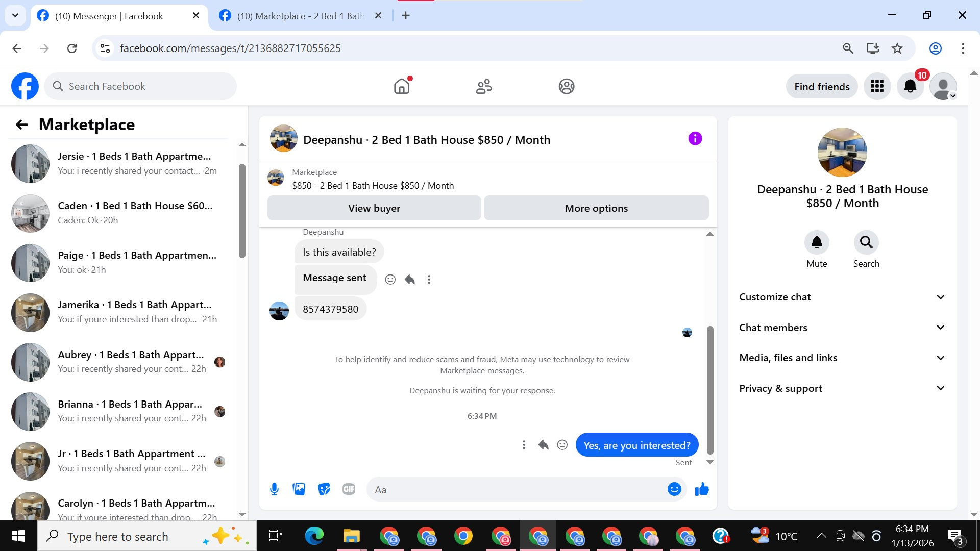
Task: Switch to the Marketplace browser tab
Action: point(300,16)
